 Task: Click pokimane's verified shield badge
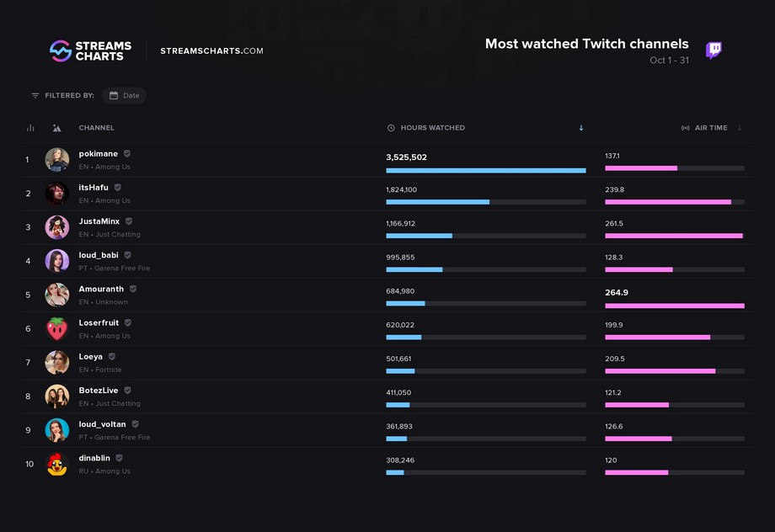(x=127, y=153)
